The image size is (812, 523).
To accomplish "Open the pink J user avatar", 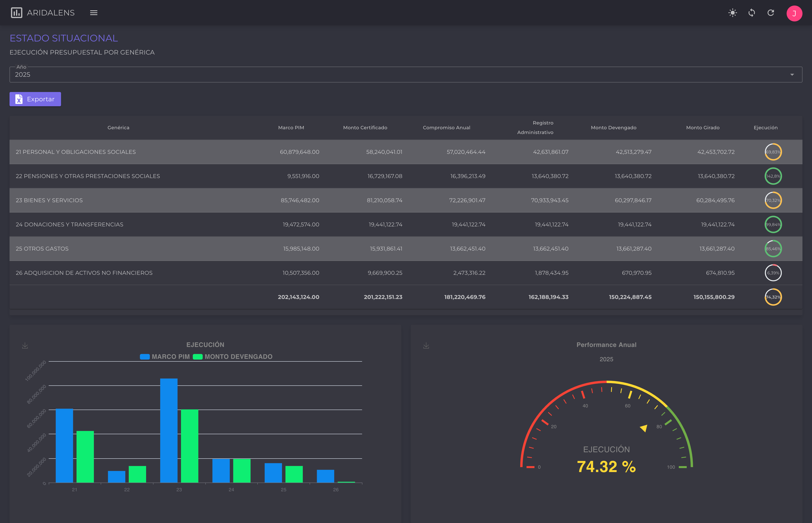I will (794, 14).
